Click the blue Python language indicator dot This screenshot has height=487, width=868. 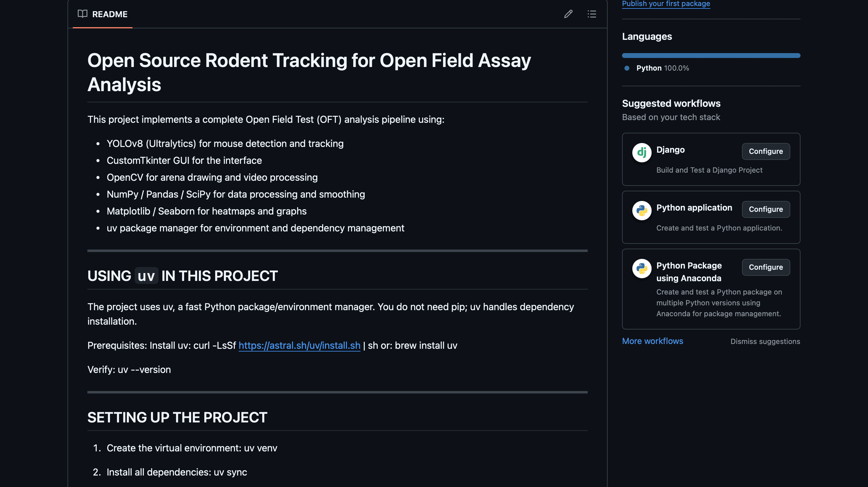[x=626, y=68]
